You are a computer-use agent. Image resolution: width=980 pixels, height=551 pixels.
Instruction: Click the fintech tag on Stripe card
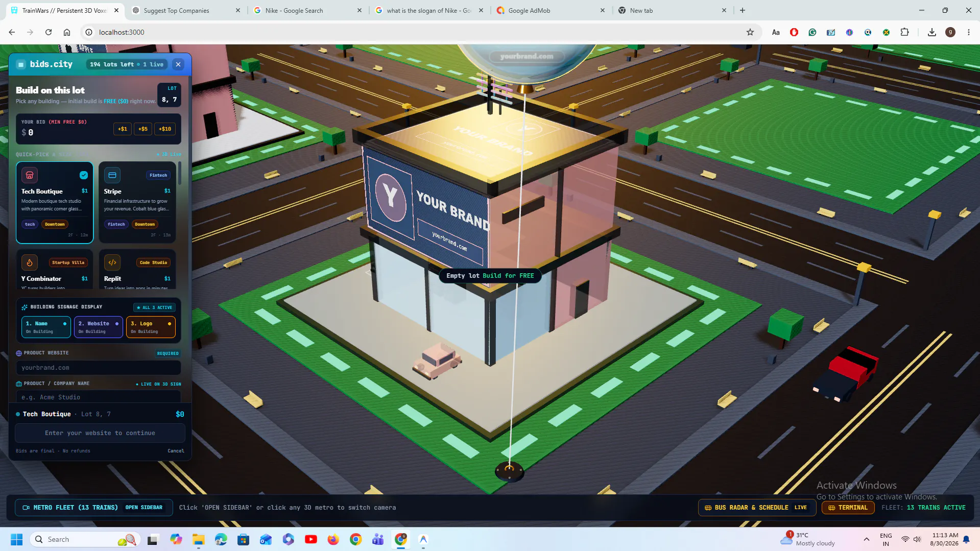point(116,224)
